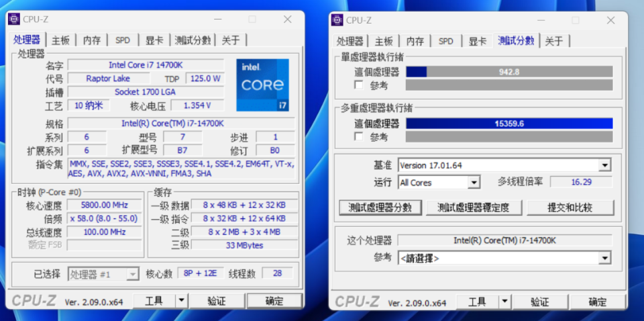This screenshot has width=644, height=321.
Task: Close the right CPU-Z window
Action: (610, 20)
